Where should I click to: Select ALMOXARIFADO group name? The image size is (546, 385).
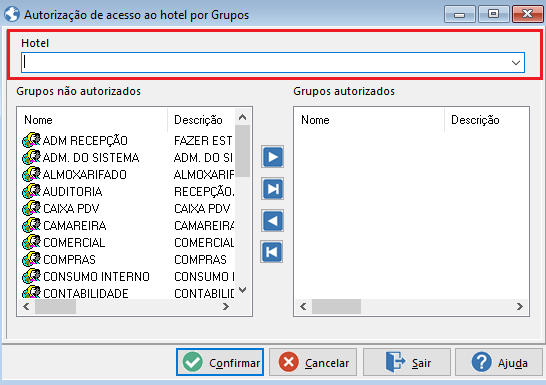85,175
